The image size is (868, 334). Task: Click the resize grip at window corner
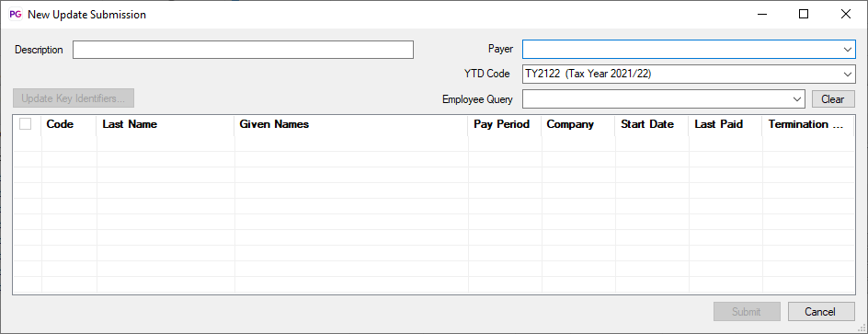(862, 328)
